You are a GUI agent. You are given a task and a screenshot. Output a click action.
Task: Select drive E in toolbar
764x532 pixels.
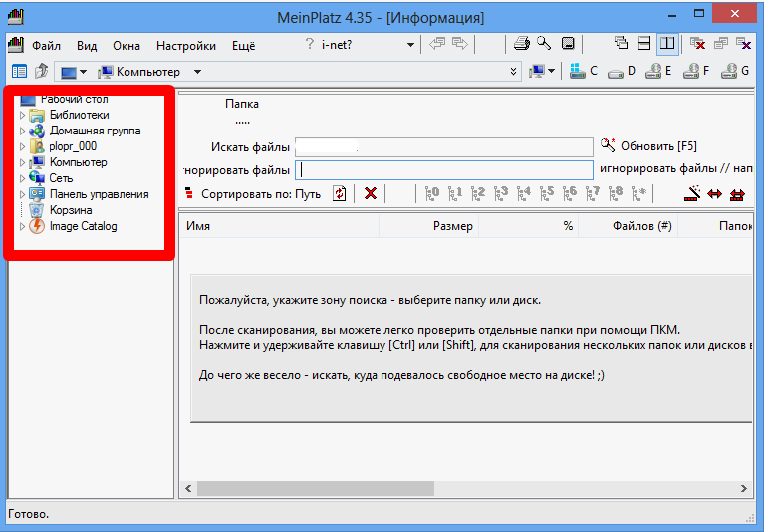click(658, 71)
